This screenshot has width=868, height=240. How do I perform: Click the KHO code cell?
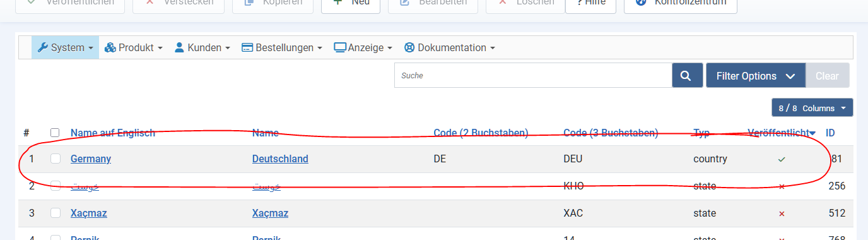click(x=573, y=186)
